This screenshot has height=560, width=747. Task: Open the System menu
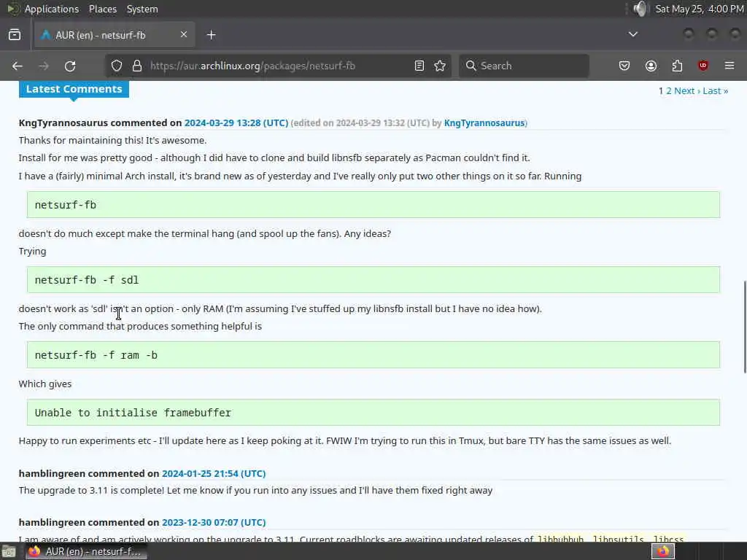click(142, 9)
